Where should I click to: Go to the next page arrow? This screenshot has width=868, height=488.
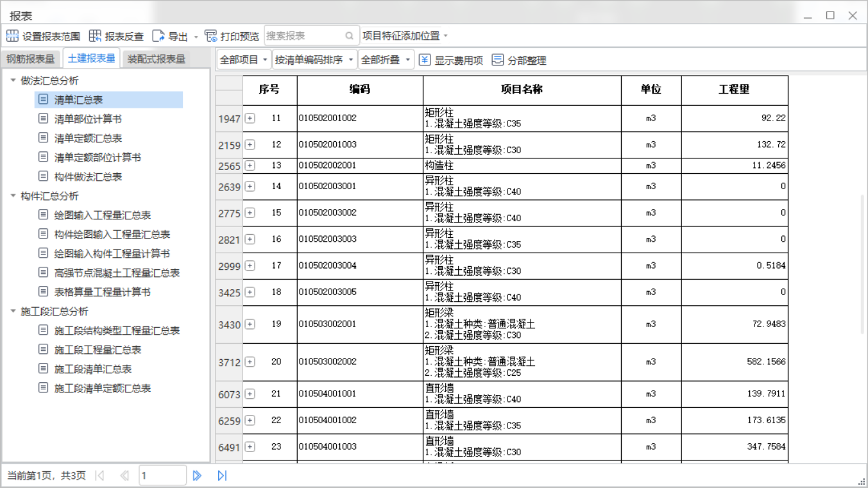coord(197,475)
